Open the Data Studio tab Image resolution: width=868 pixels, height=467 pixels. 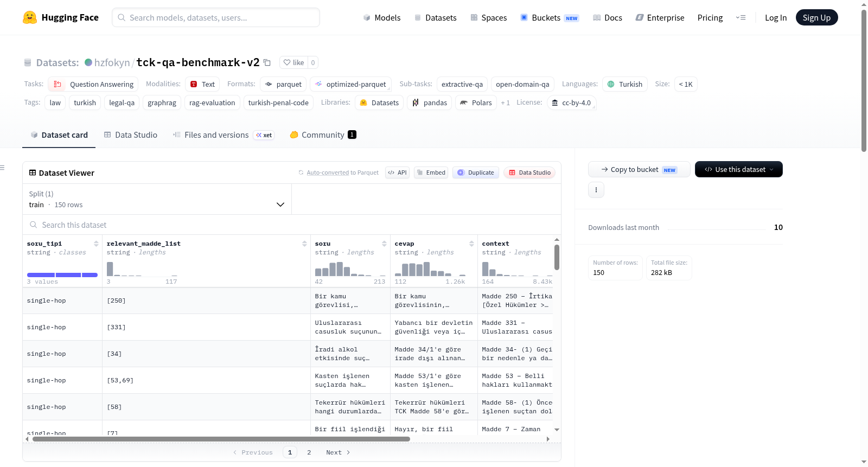click(x=131, y=135)
